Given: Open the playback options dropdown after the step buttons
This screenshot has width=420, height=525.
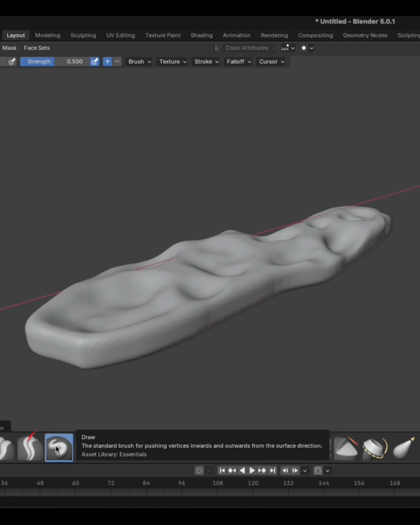Looking at the screenshot, I should tap(305, 470).
